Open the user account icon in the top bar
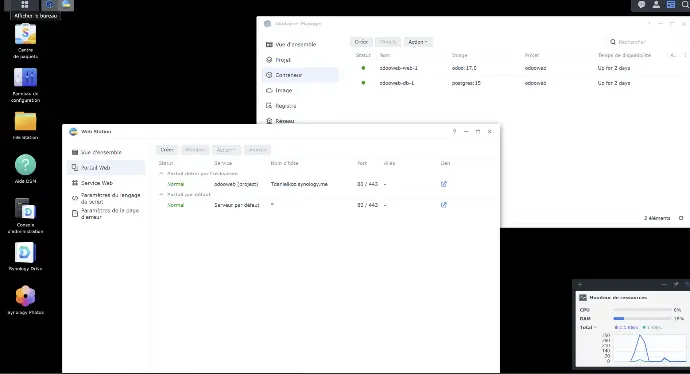 click(x=656, y=4)
